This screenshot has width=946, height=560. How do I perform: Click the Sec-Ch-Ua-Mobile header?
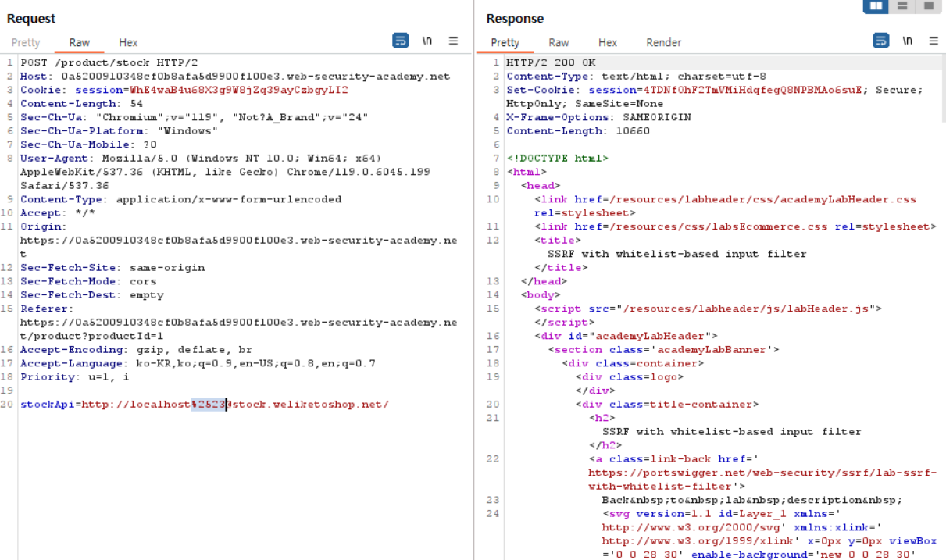pos(88,144)
